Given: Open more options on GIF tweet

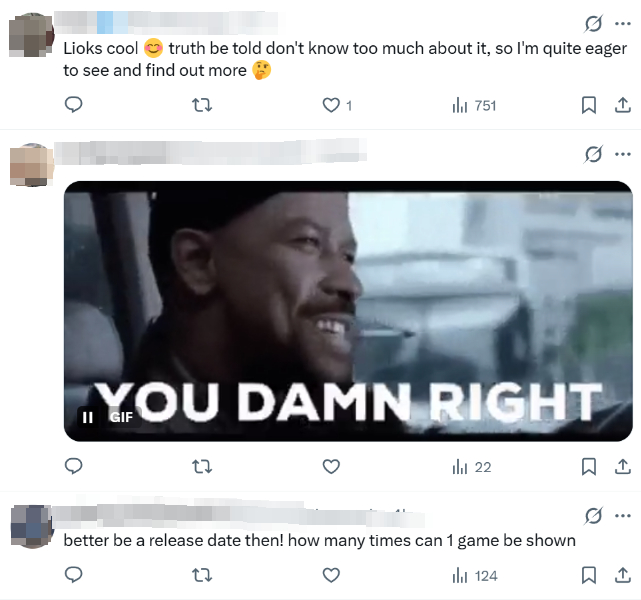Looking at the screenshot, I should 623,154.
